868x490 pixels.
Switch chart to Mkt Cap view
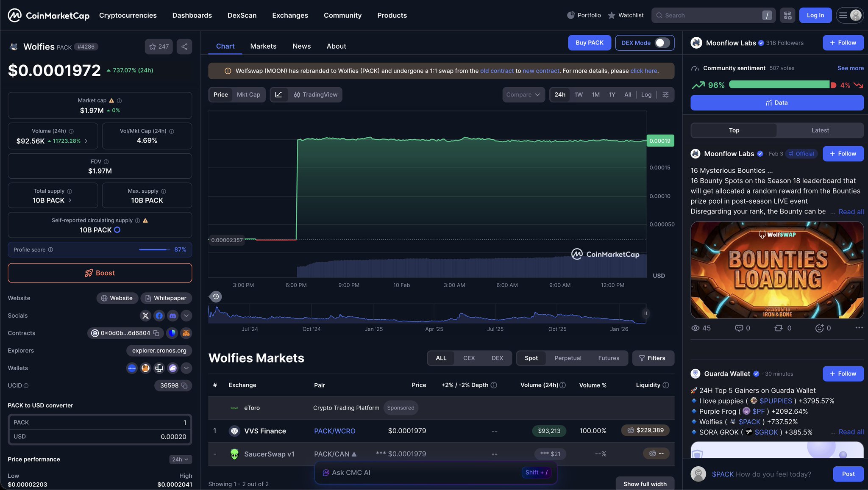coord(248,95)
